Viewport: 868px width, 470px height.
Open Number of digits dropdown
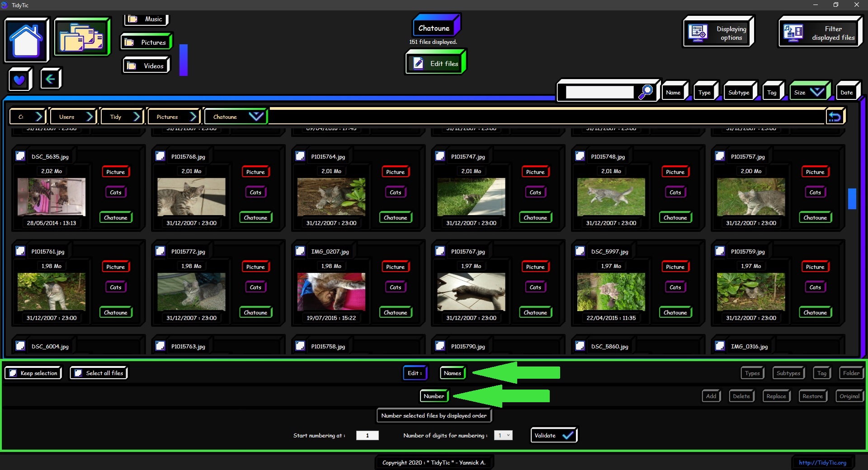pyautogui.click(x=503, y=435)
